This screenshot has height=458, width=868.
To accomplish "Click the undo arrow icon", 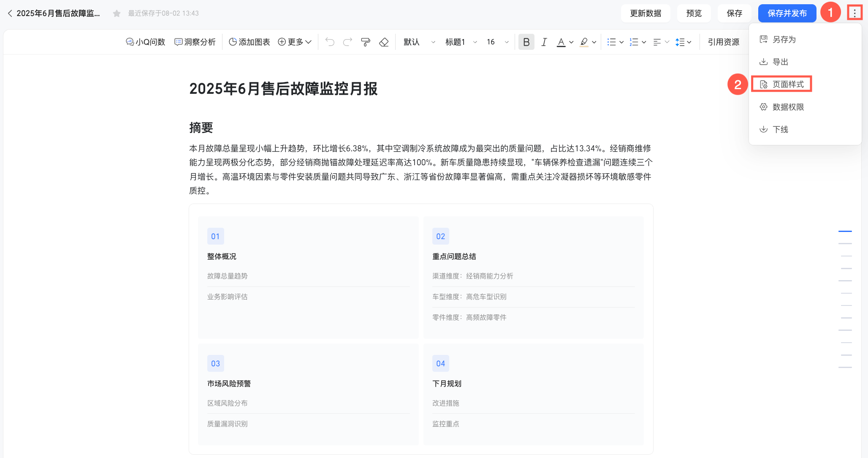I will [x=330, y=42].
